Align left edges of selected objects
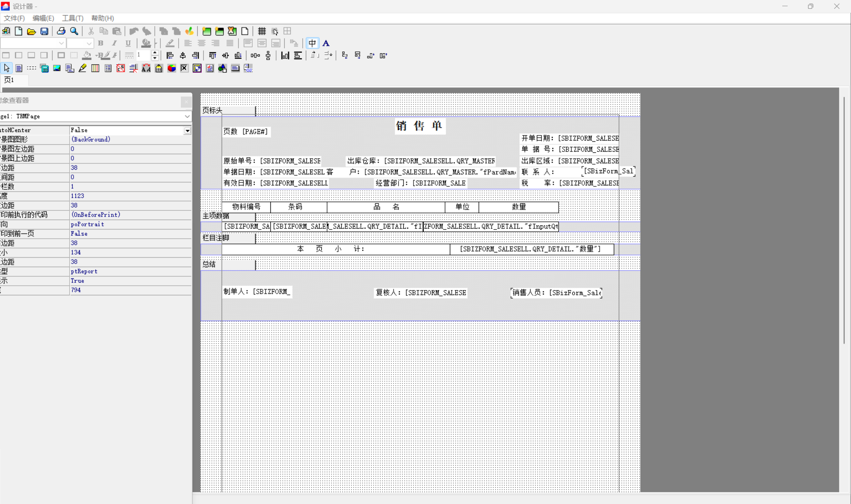Image resolution: width=851 pixels, height=504 pixels. coord(170,55)
